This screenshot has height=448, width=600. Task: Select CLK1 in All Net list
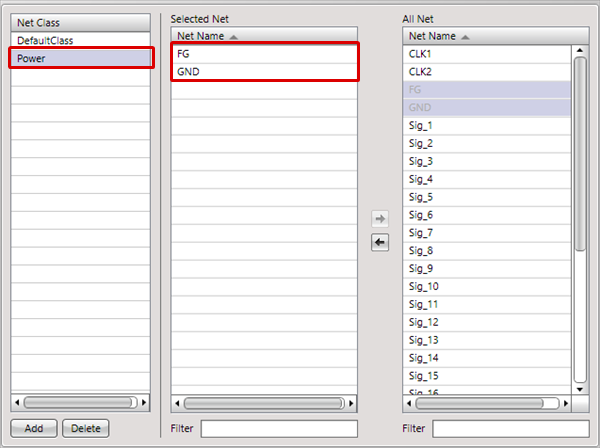point(487,54)
